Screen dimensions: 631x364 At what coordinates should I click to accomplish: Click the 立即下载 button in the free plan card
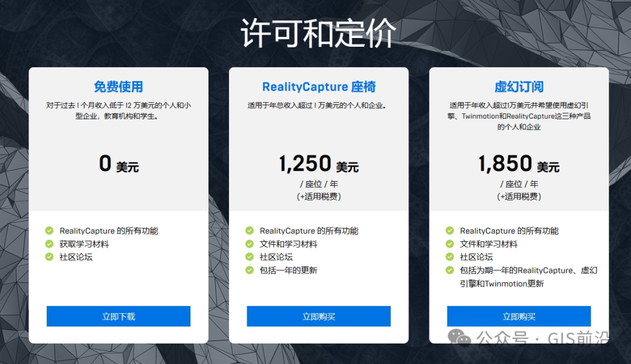118,316
